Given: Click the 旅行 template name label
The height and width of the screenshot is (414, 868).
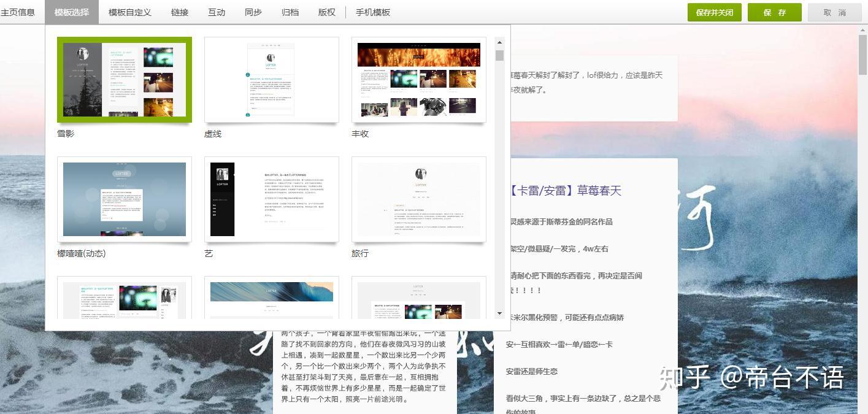Looking at the screenshot, I should pyautogui.click(x=360, y=253).
